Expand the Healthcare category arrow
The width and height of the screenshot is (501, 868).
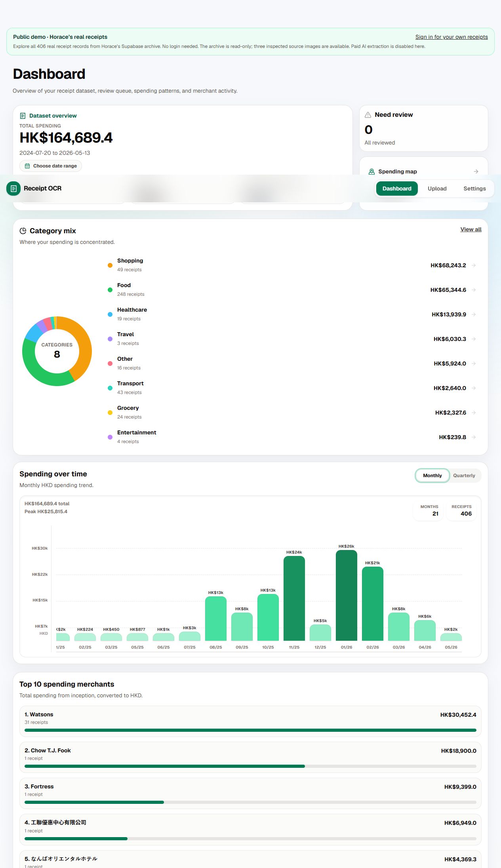pos(474,314)
